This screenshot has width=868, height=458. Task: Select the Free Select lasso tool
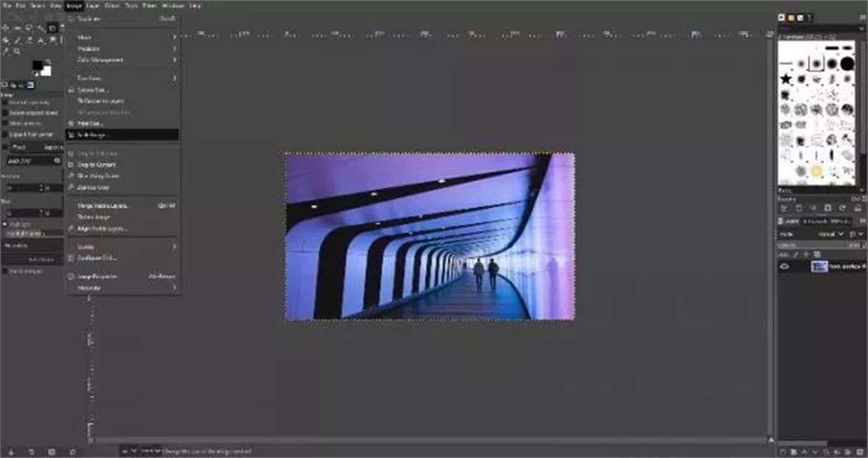click(29, 28)
